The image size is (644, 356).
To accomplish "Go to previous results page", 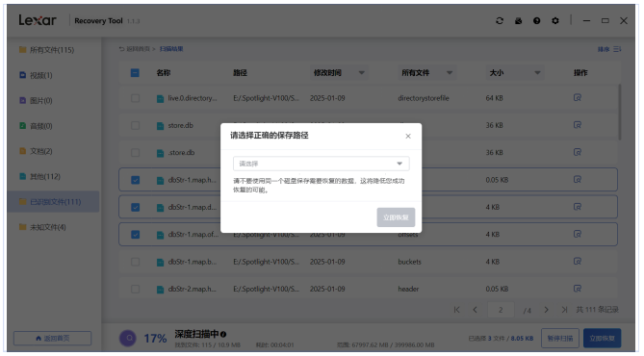I will [x=475, y=310].
